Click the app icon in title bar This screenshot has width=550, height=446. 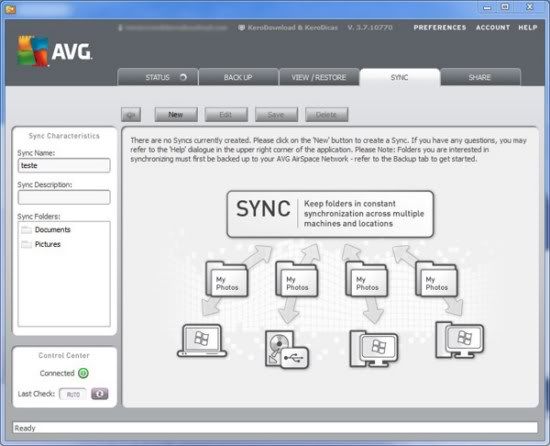tap(11, 9)
